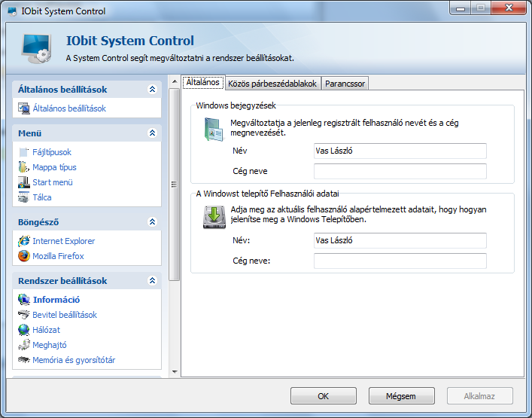Image resolution: width=532 pixels, height=418 pixels.
Task: Click the Tálca taskbar icon
Action: [x=24, y=197]
